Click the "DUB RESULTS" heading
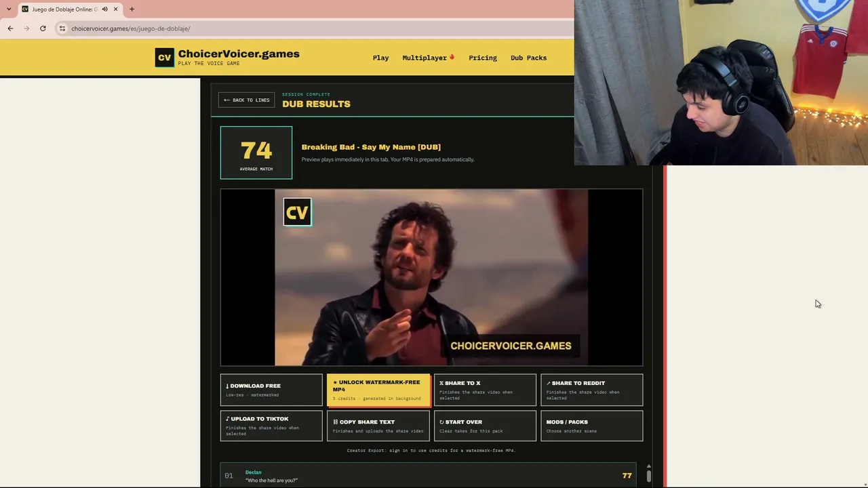This screenshot has height=488, width=868. (x=316, y=104)
